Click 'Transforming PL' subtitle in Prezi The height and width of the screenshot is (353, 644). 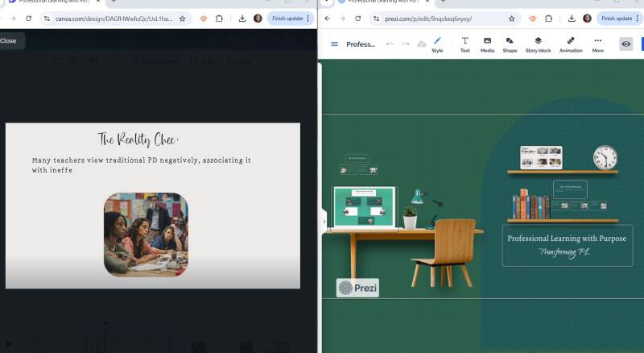[564, 252]
